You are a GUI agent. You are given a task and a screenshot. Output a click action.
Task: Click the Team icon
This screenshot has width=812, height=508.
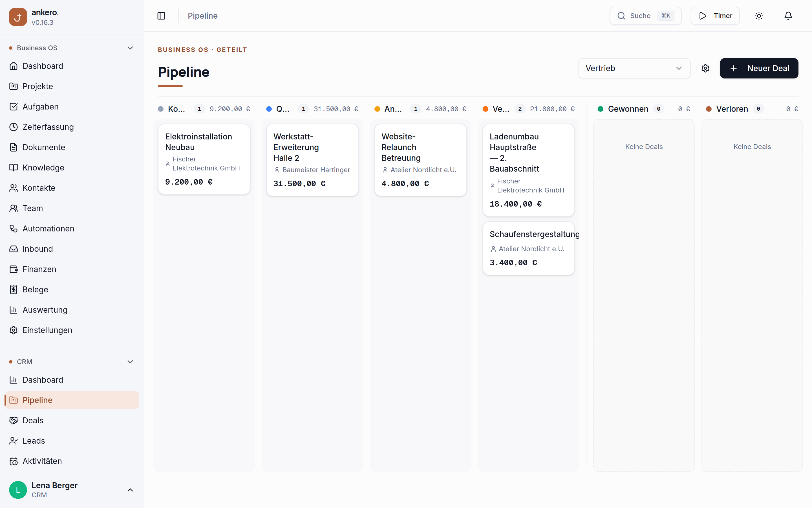tap(14, 208)
